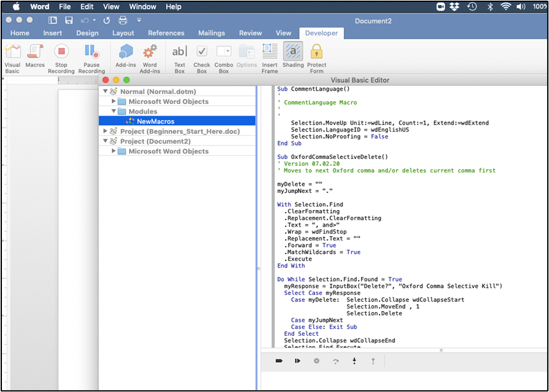549x392 pixels.
Task: Open the Word application menu
Action: [40, 6]
